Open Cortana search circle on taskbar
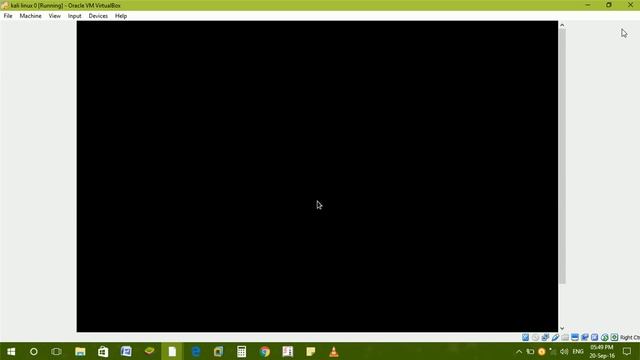The image size is (640, 360). coord(34,351)
